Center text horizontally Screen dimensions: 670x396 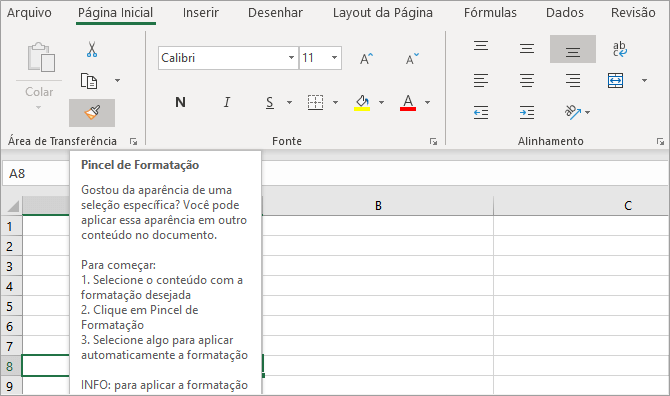[527, 80]
